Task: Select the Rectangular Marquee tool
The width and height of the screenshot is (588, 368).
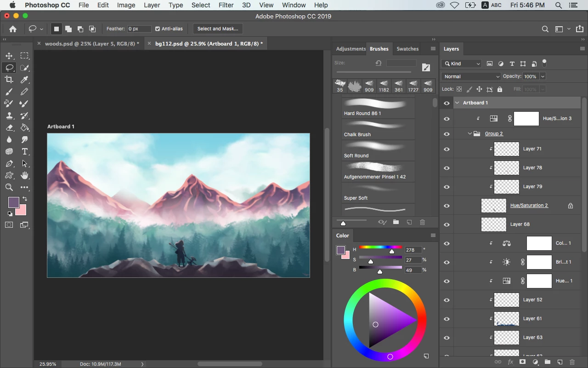Action: 24,56
